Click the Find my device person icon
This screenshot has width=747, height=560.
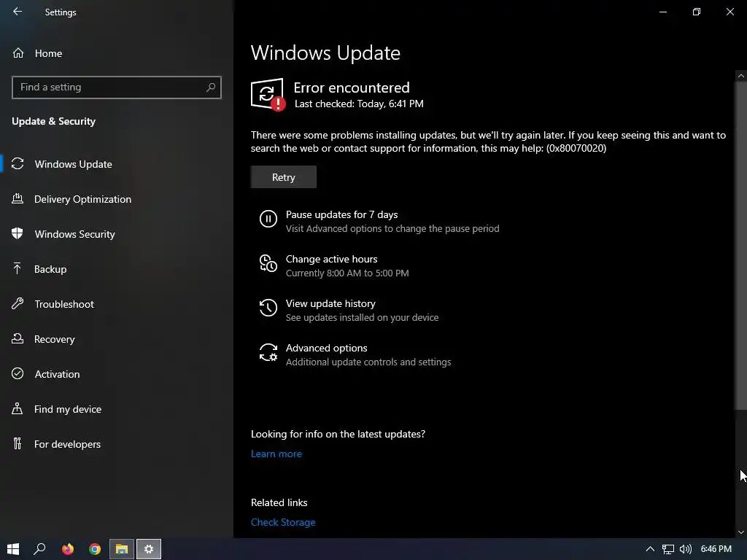[18, 408]
